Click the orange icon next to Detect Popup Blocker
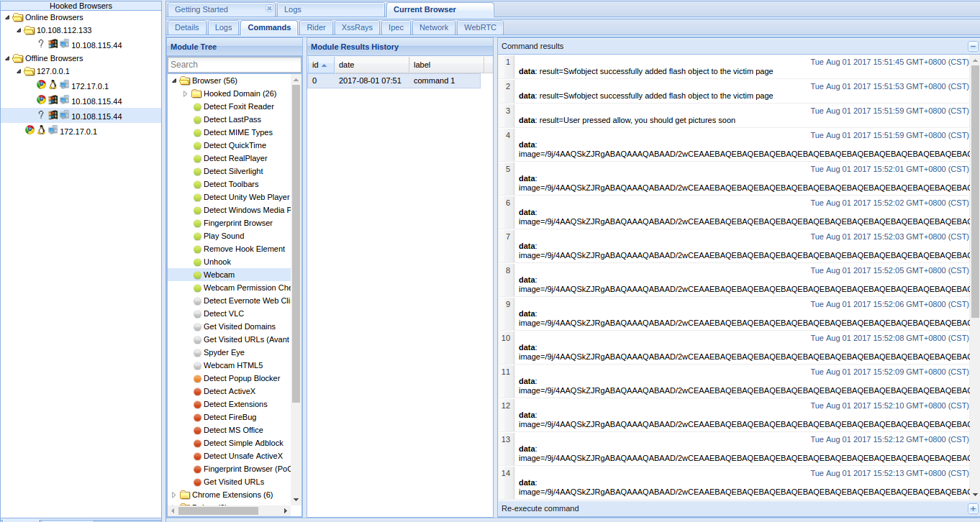Screen dimensions: 980x522 [198, 378]
